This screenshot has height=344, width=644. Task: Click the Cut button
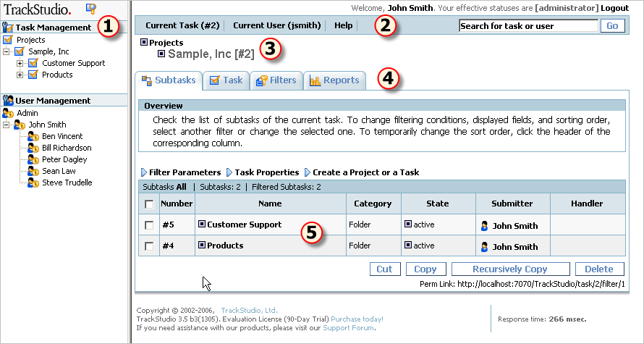click(384, 269)
